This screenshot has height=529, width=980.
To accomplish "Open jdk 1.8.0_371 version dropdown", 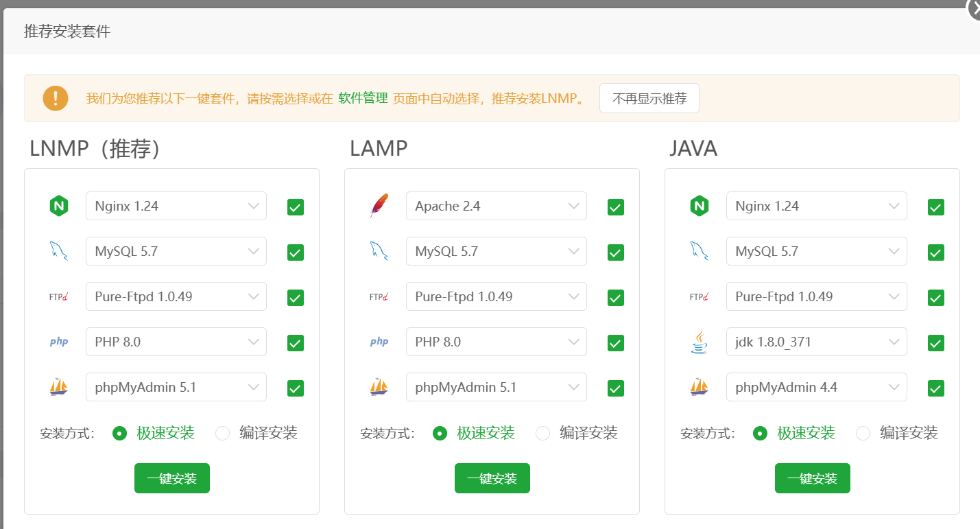I will pyautogui.click(x=817, y=342).
